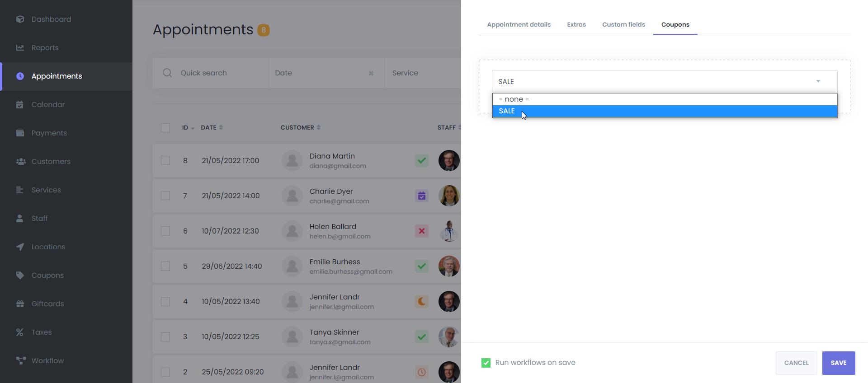Click staff photo for Emilie Burhess's appointment
868x383 pixels.
click(449, 266)
